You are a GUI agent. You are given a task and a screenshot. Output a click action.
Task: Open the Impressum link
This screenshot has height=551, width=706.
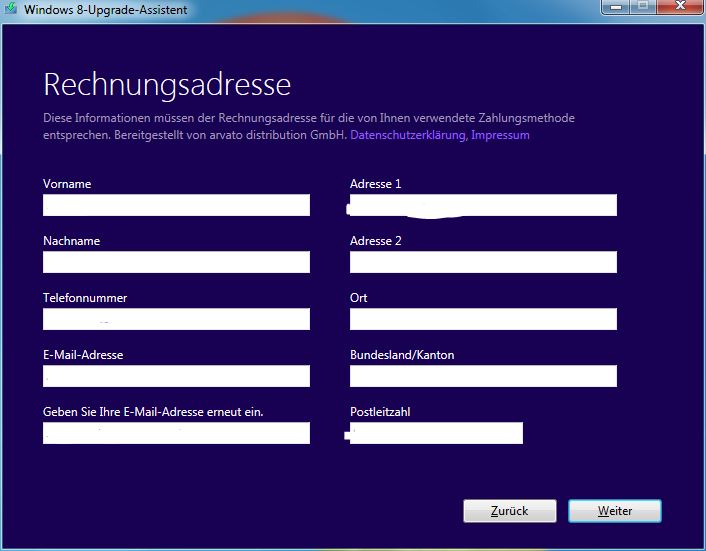point(500,135)
